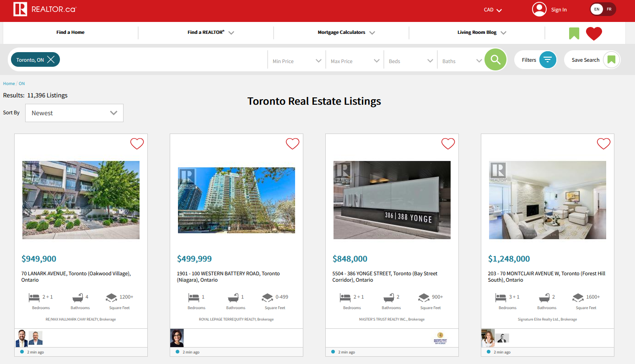Viewport: 635px width, 364px height.
Task: Click Signature Elite Realty Ltd. brokerage text
Action: click(548, 319)
